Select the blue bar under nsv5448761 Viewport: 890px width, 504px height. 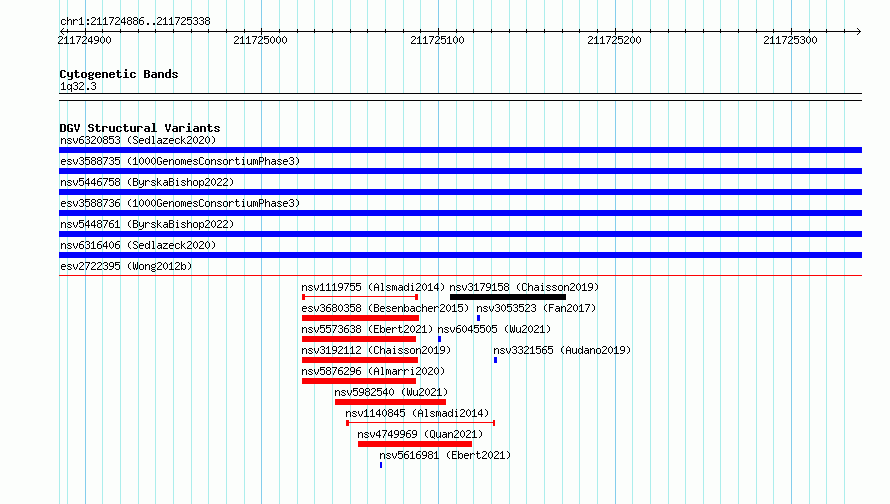click(460, 234)
